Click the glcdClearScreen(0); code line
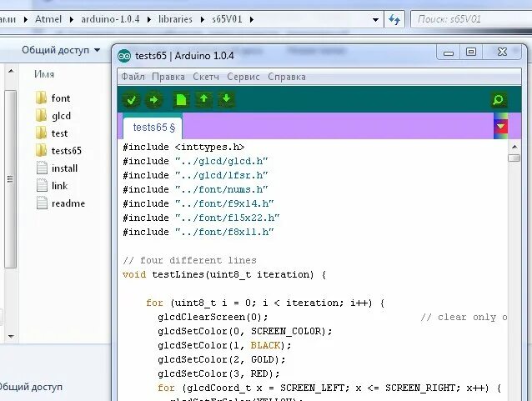532x401 pixels. click(x=213, y=317)
